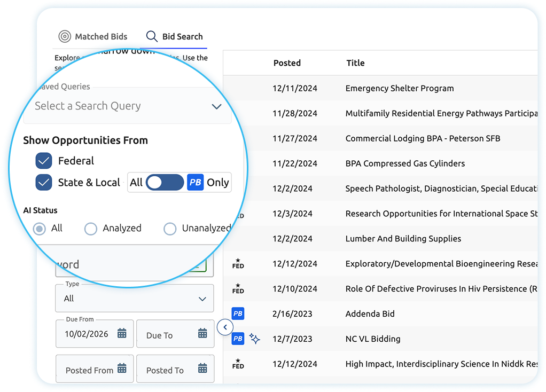Open the Emergency Shelter Program bid

pyautogui.click(x=400, y=89)
